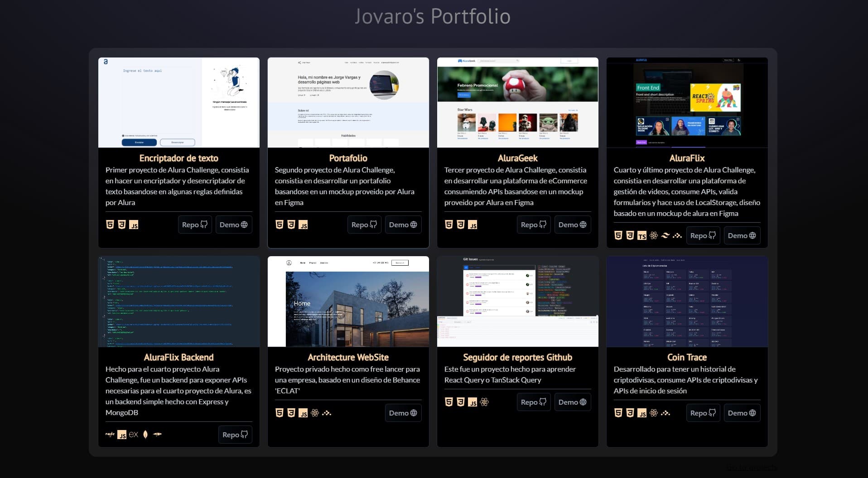
Task: Click the HTML5 icon on Portafolio card
Action: point(279,225)
